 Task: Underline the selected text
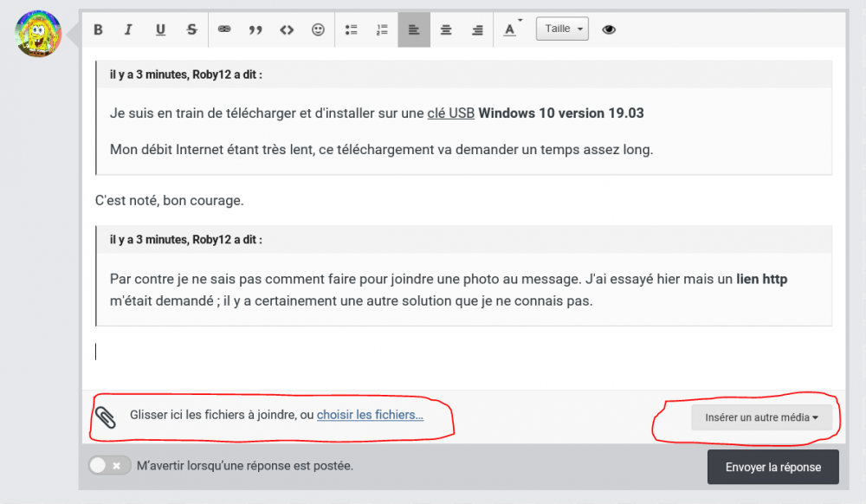coord(160,29)
